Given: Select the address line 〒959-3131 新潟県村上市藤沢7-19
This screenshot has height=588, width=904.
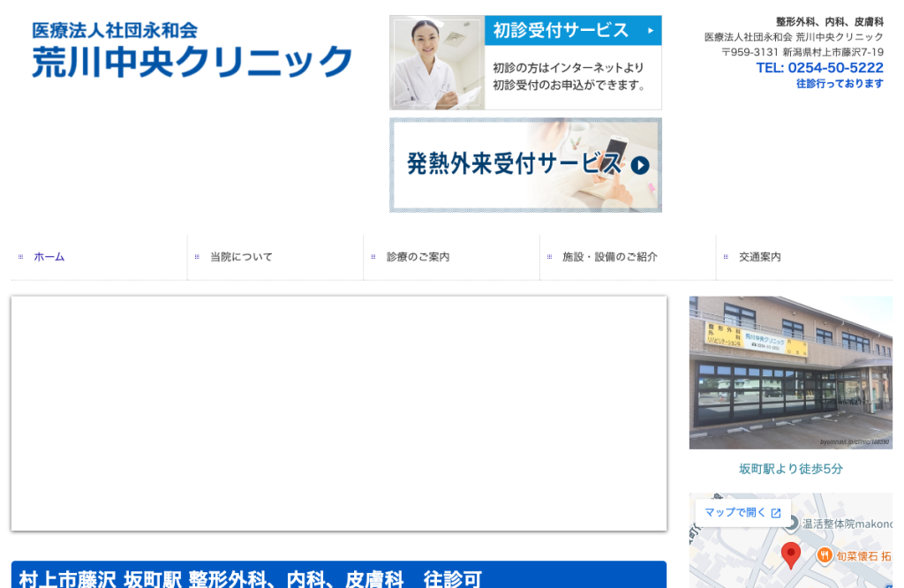Looking at the screenshot, I should [x=802, y=52].
